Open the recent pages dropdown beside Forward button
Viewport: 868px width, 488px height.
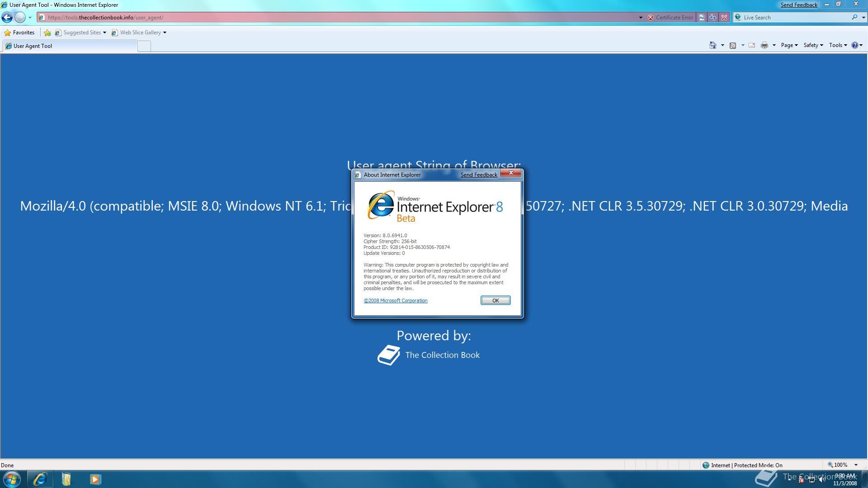[x=30, y=18]
